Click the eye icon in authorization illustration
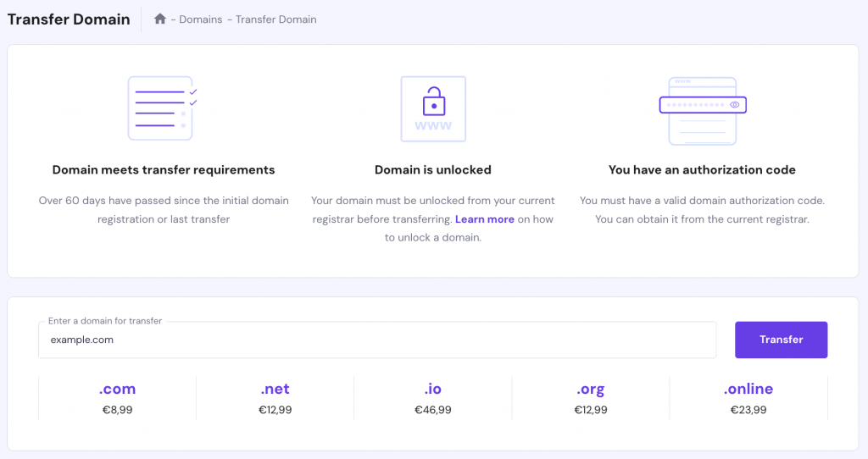 735,105
